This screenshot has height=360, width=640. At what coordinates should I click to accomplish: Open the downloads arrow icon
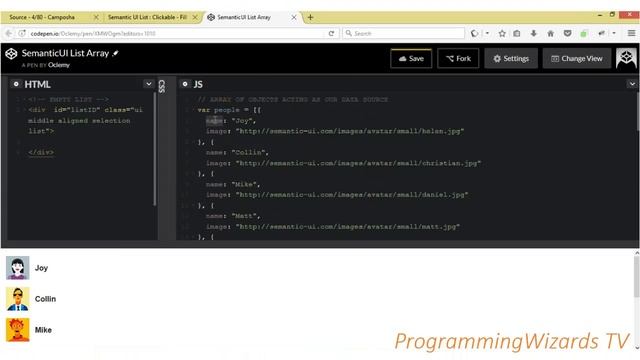coord(533,33)
